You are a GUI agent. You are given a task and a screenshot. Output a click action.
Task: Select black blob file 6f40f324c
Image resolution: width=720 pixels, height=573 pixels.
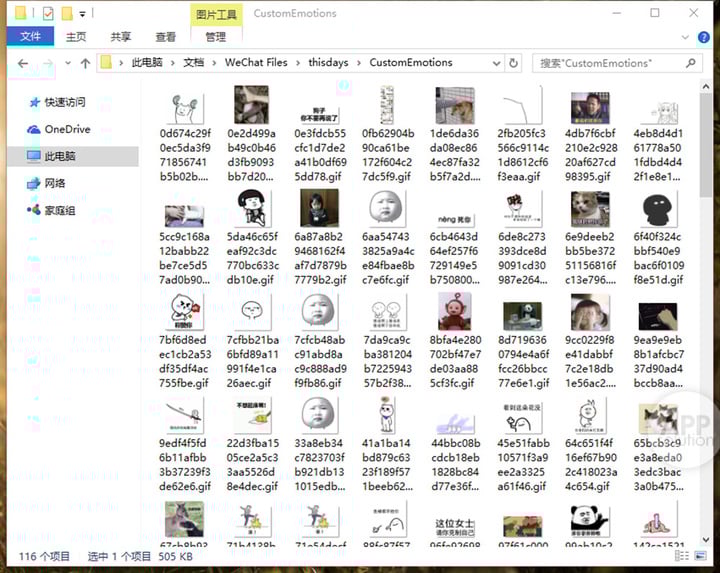coord(658,238)
